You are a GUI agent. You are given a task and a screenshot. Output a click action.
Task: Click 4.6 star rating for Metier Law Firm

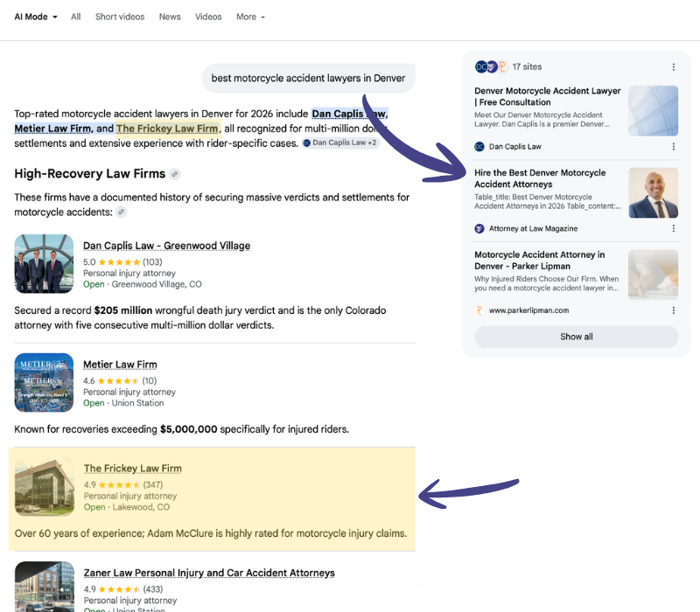tap(120, 380)
